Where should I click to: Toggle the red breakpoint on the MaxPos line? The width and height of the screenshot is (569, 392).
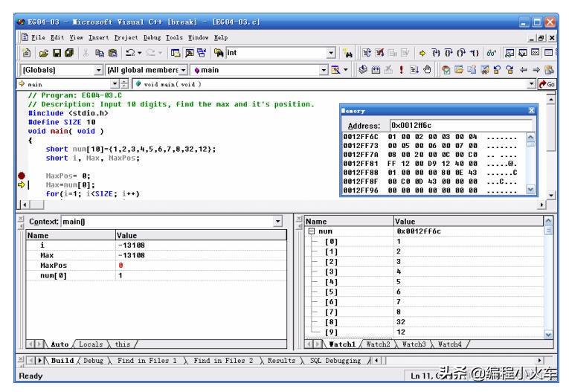pos(22,176)
